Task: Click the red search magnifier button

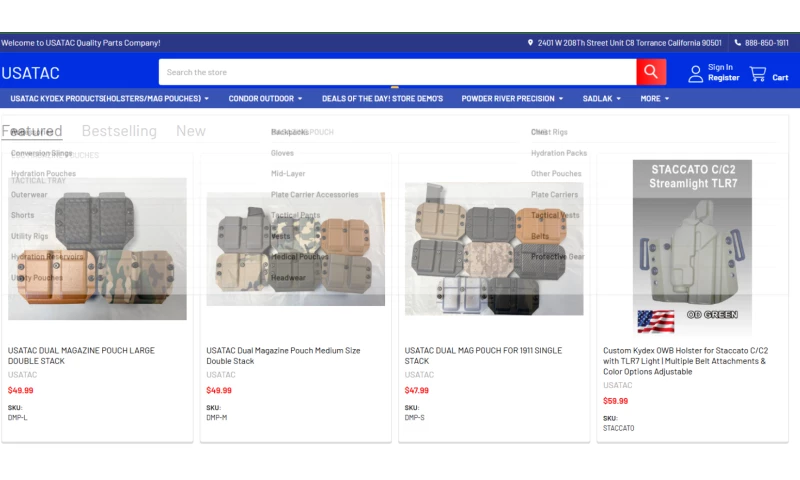Action: pyautogui.click(x=651, y=72)
